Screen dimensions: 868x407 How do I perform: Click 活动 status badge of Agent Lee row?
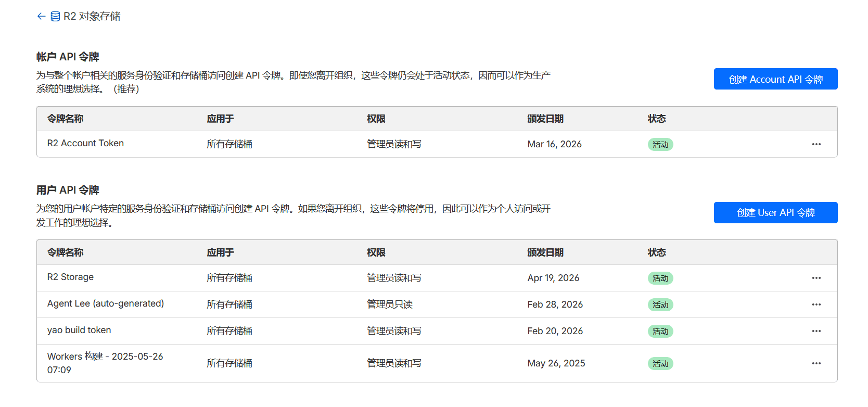click(660, 305)
